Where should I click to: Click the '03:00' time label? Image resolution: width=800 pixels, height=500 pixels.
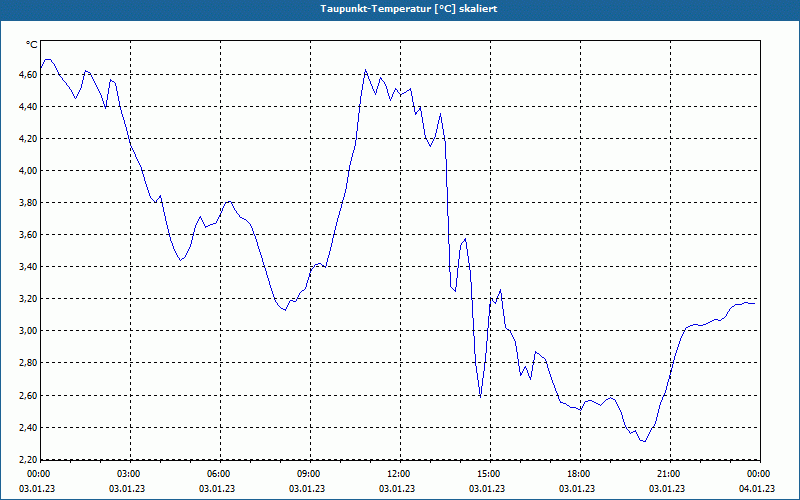(x=131, y=474)
